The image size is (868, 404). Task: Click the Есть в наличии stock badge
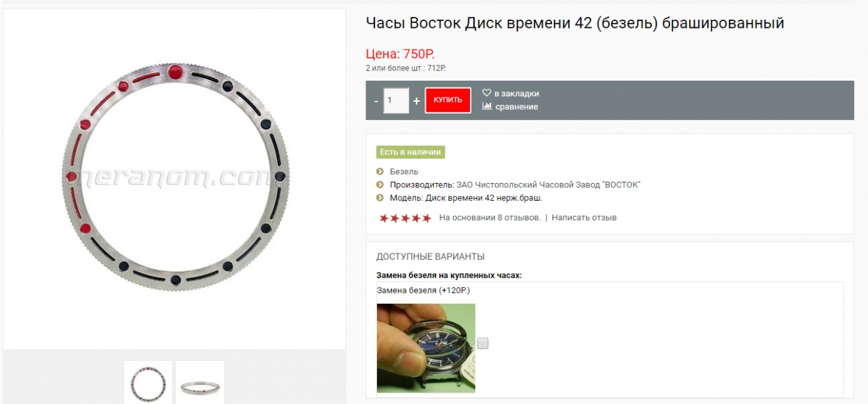coord(410,152)
